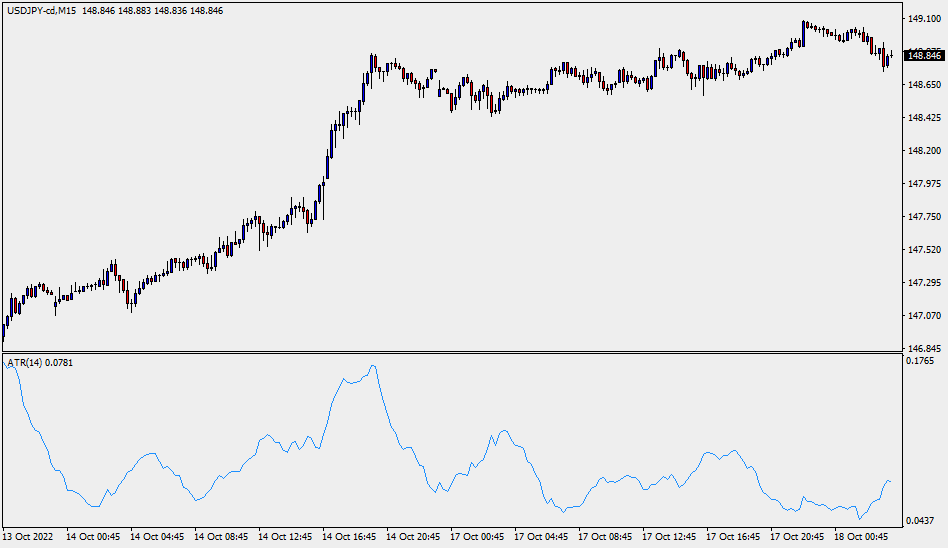Select the 14 Oct 16:45 time label
This screenshot has width=948, height=548.
[x=350, y=537]
